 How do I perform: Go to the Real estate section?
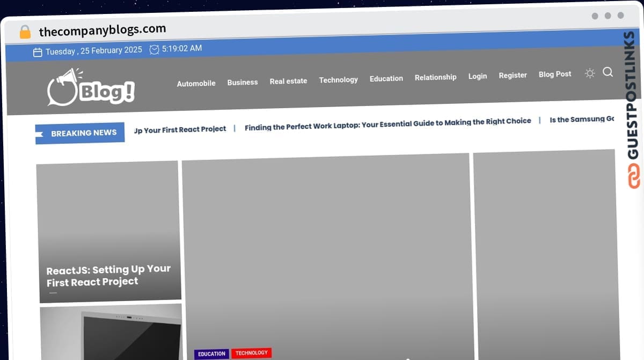click(x=288, y=81)
